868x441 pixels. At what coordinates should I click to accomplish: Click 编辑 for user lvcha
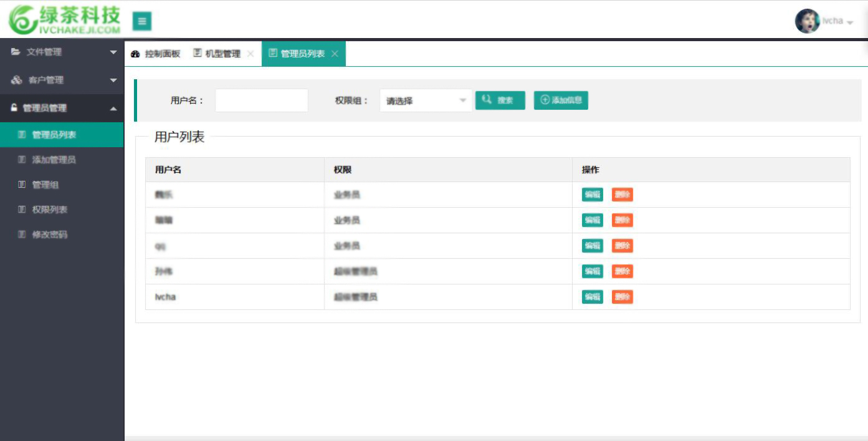coord(593,297)
